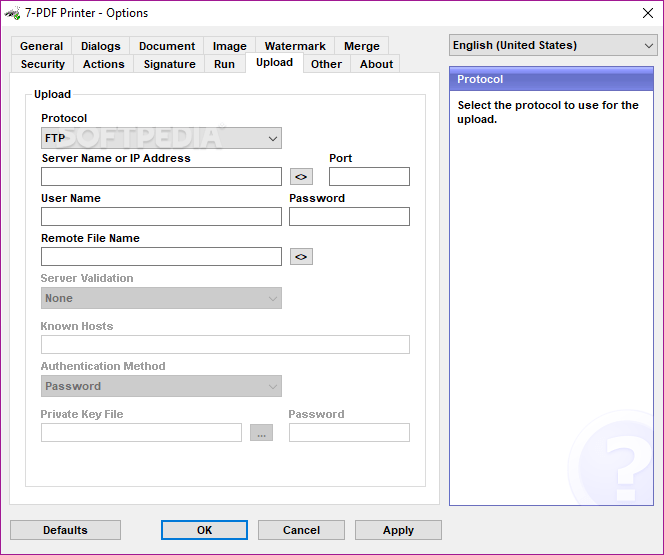Switch to the Security tab
The height and width of the screenshot is (555, 664).
[43, 64]
